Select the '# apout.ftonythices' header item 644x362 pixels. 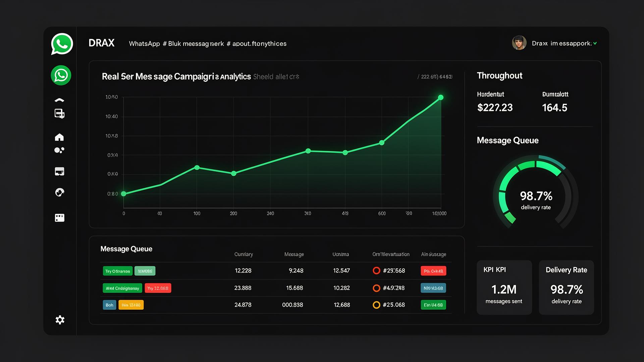[x=257, y=44]
